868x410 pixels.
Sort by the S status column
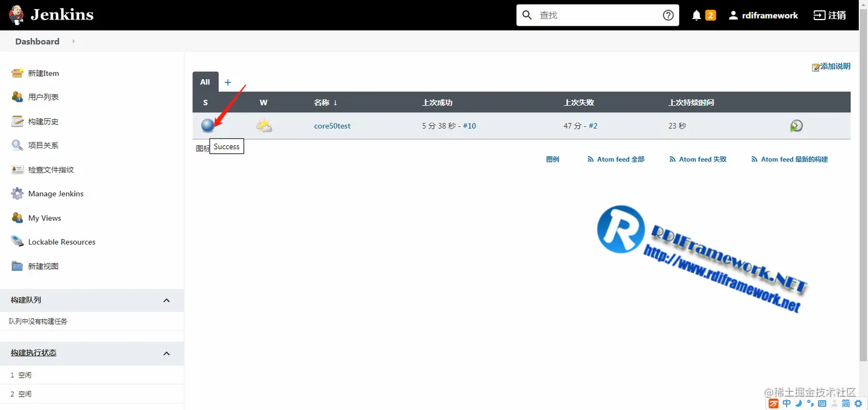click(206, 102)
